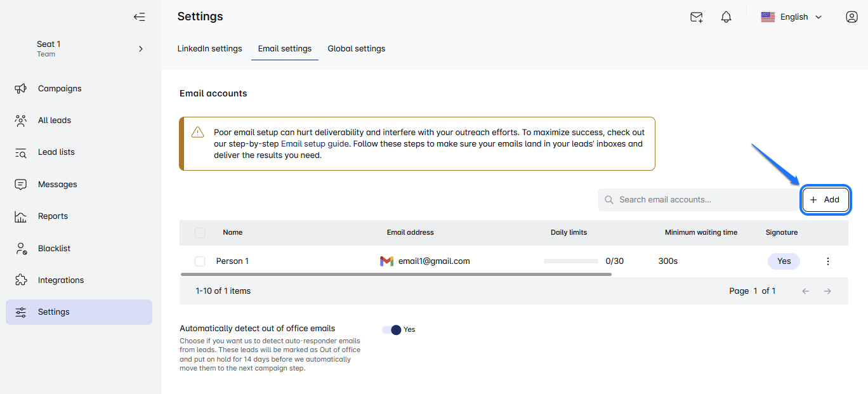Image resolution: width=868 pixels, height=394 pixels.
Task: Switch to the Global settings tab
Action: point(356,49)
